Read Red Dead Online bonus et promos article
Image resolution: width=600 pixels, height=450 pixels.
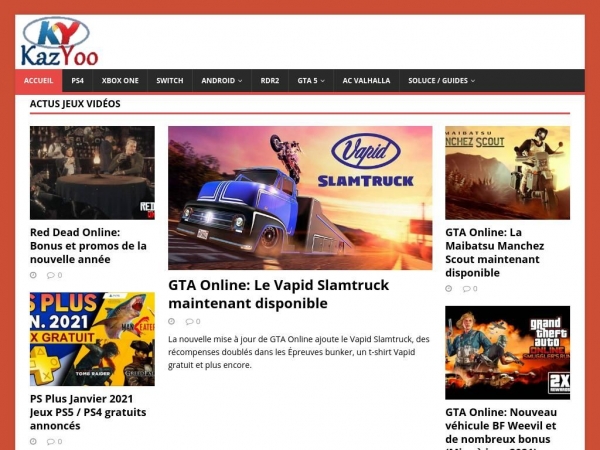[88, 246]
